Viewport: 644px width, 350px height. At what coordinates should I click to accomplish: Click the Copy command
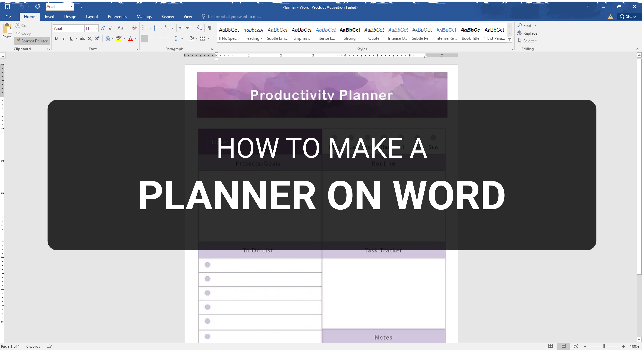(x=23, y=33)
